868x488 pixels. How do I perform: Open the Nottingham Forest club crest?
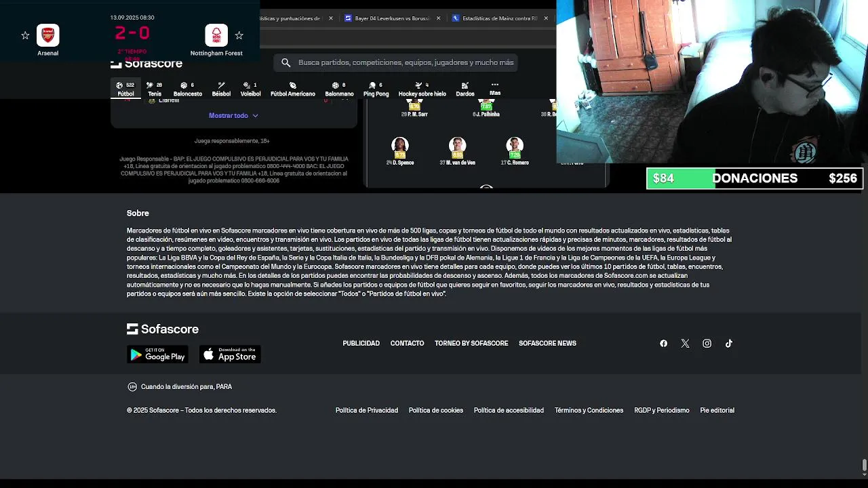[x=216, y=35]
